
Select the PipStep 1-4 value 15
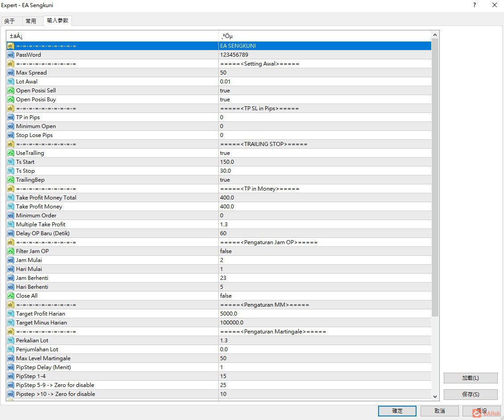pos(223,376)
